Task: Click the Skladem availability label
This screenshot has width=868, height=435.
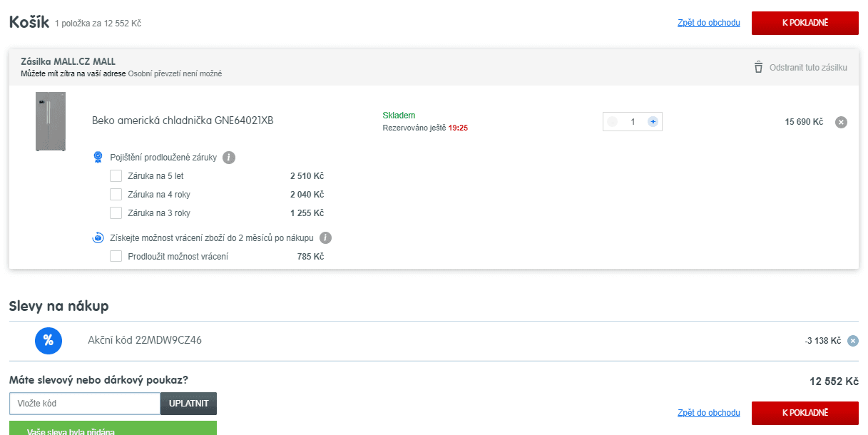Action: pos(399,116)
